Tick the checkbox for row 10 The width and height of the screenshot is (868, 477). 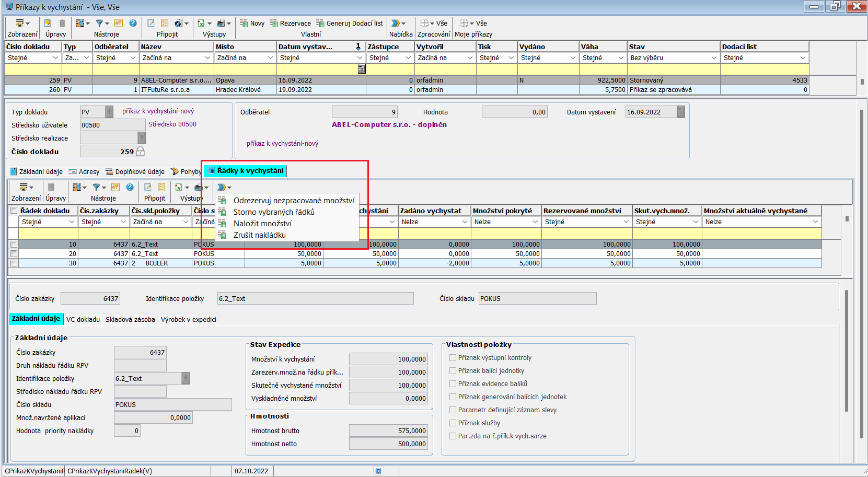click(x=14, y=245)
